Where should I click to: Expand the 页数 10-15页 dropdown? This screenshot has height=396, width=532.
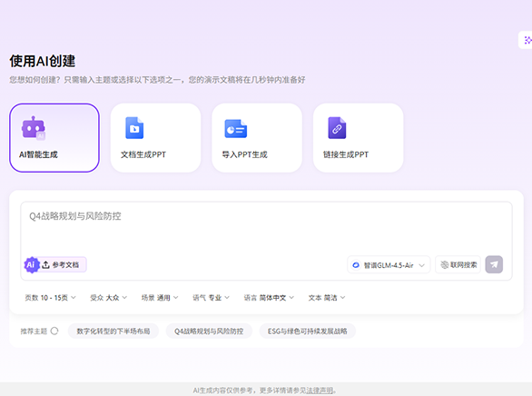50,298
